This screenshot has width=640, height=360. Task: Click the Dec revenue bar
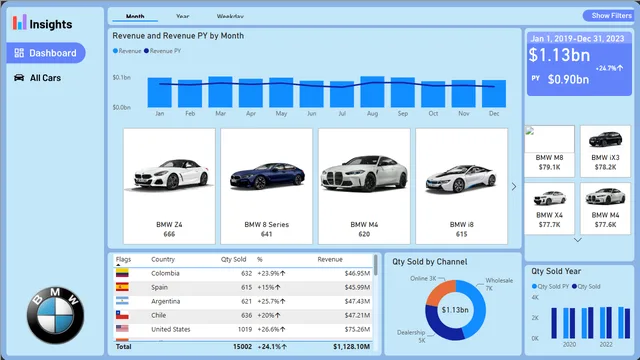click(x=494, y=93)
